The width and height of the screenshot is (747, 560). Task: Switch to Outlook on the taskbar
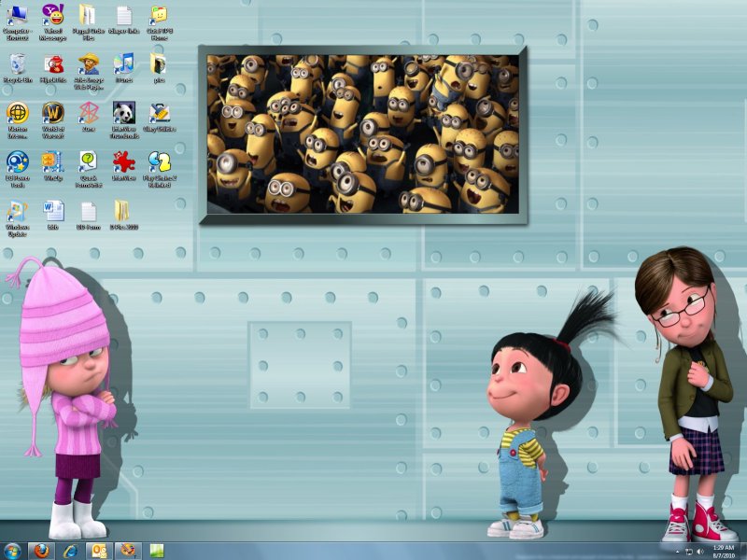[100, 551]
